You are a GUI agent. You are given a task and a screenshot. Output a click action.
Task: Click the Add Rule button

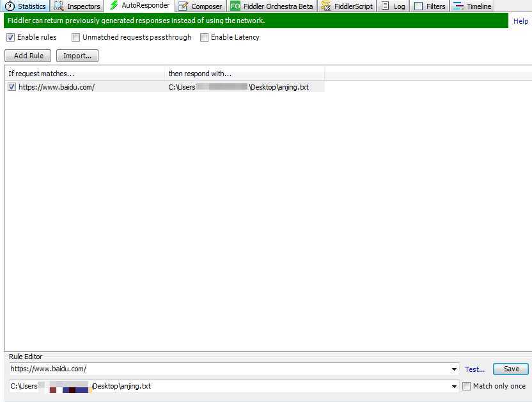pyautogui.click(x=28, y=56)
